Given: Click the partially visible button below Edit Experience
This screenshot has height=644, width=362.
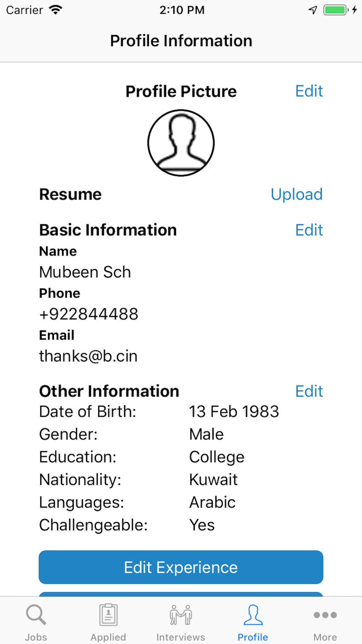Looking at the screenshot, I should pyautogui.click(x=181, y=594).
